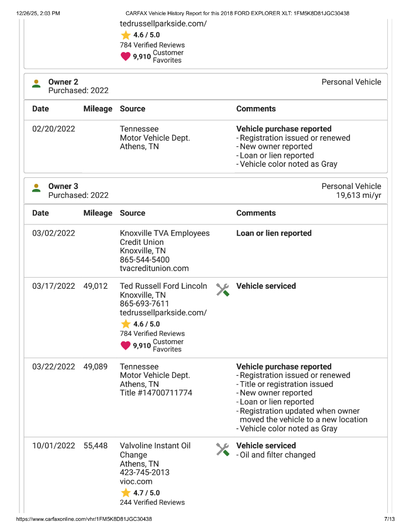Select the Title #14700711774 text
The height and width of the screenshot is (532, 411).
pos(156,393)
